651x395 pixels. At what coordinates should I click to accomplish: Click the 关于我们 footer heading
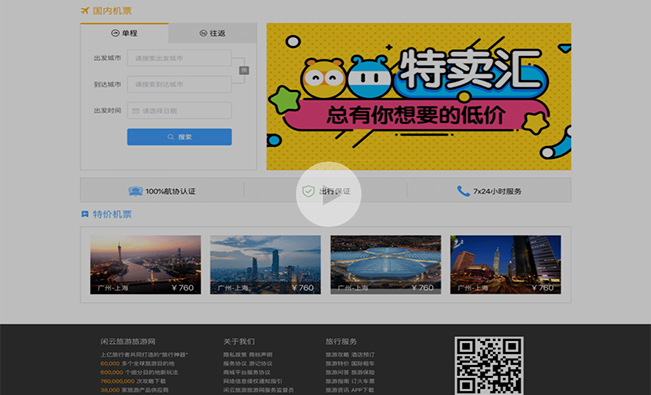tap(239, 341)
